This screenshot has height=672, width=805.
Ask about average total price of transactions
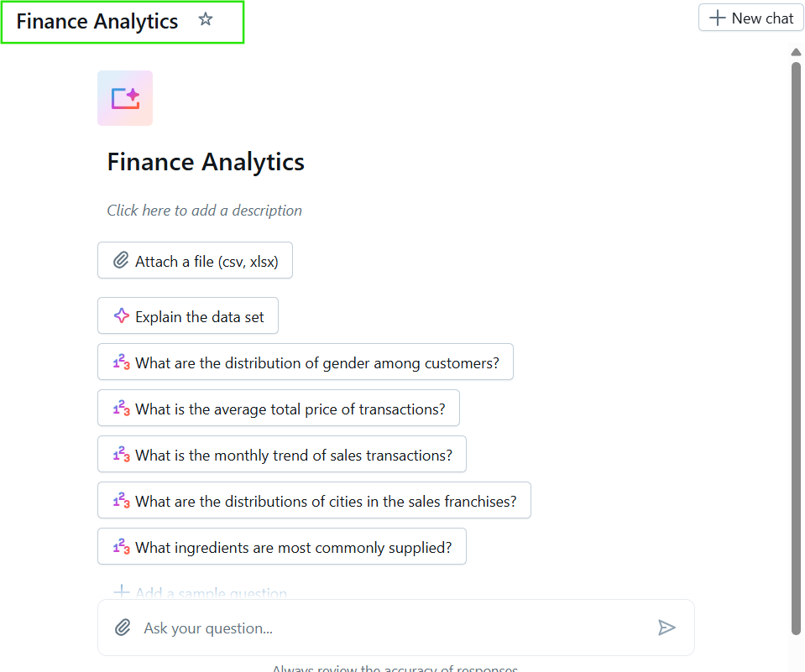(x=290, y=409)
